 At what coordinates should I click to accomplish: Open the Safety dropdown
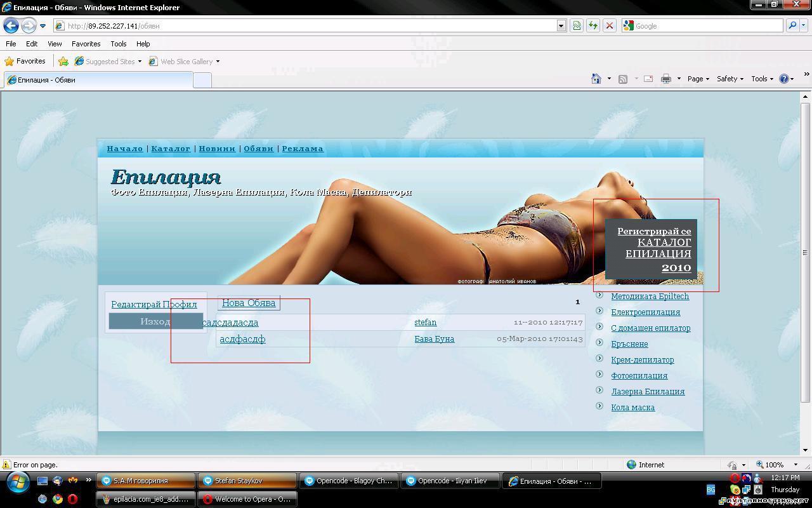pyautogui.click(x=728, y=78)
